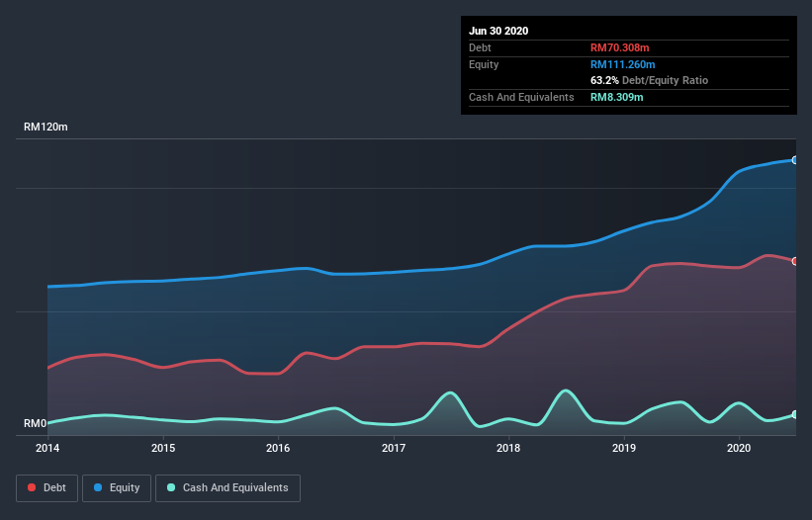Click the Debt endpoint marker on chart
This screenshot has width=812, height=520.
(795, 261)
